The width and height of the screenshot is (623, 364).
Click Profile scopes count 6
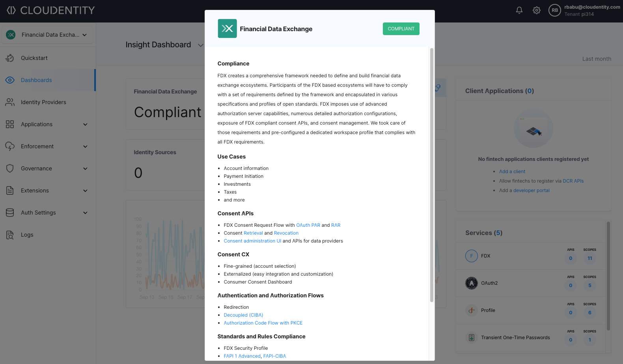(590, 313)
